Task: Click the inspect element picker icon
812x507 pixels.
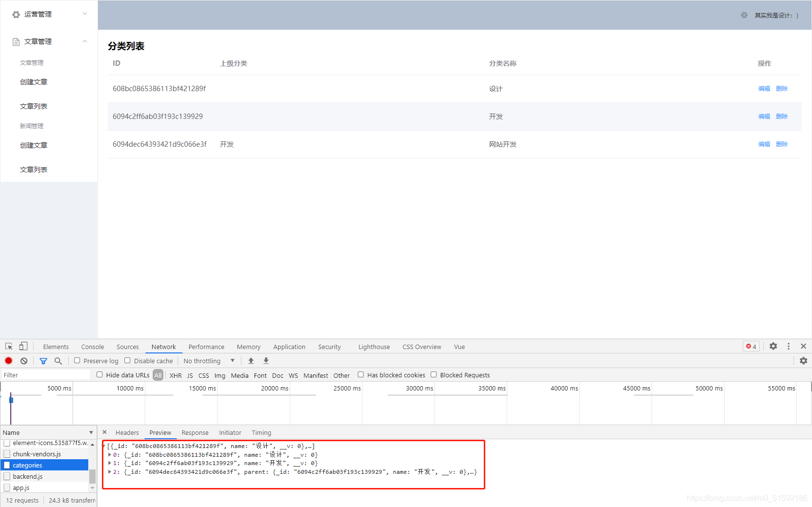Action: [9, 347]
